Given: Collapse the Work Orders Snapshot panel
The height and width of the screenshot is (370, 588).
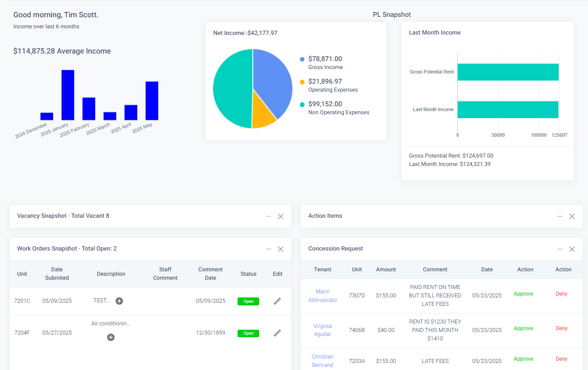Looking at the screenshot, I should [269, 249].
